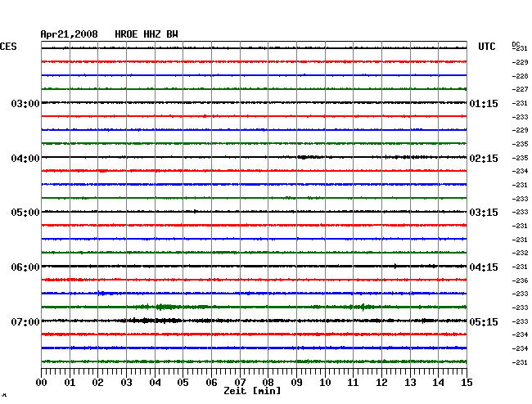
Task: Click the 03:15 UTC time label
Action: pos(484,213)
